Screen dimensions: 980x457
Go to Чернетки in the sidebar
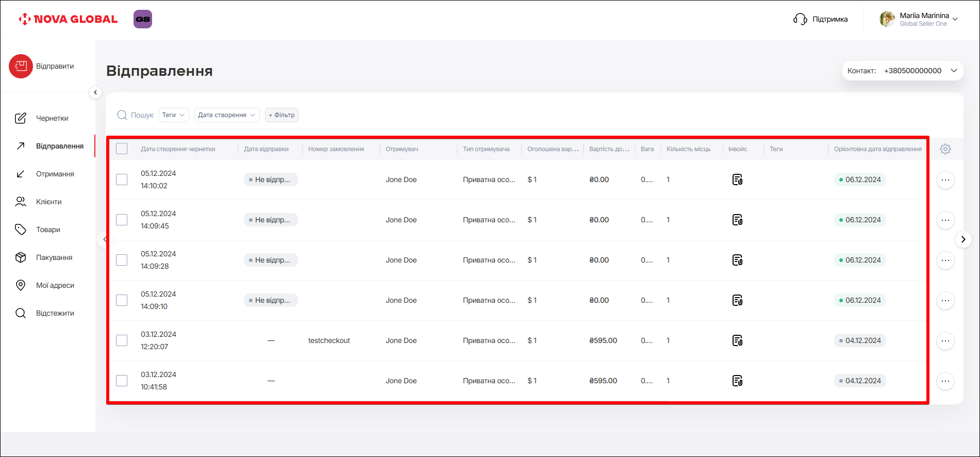point(52,118)
